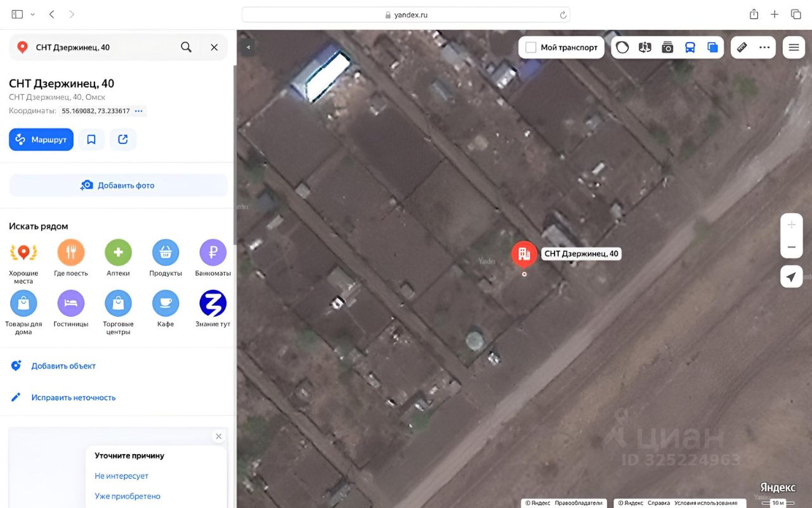Open the sidebar options dropdown arrow
The height and width of the screenshot is (508, 812).
click(32, 14)
